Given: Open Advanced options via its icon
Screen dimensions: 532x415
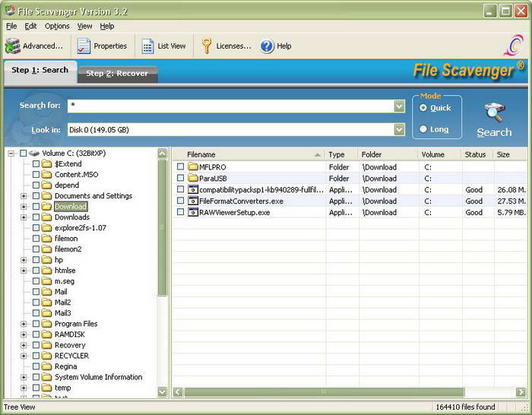Looking at the screenshot, I should (13, 46).
